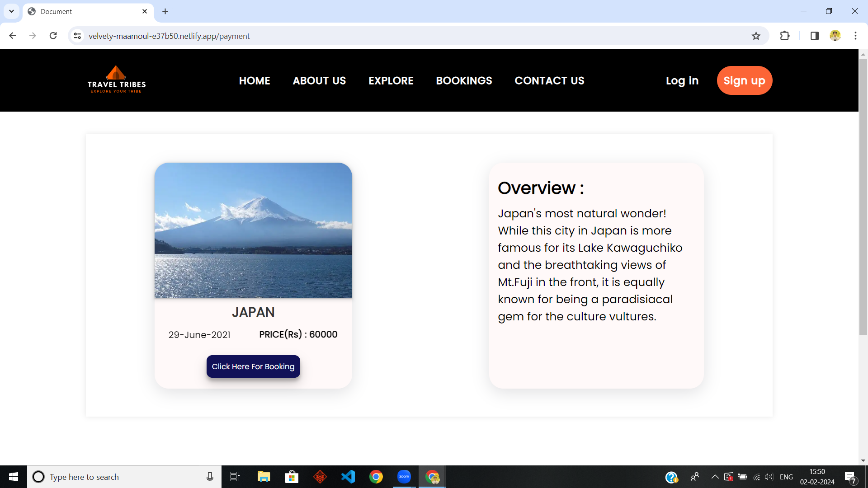Image resolution: width=868 pixels, height=488 pixels.
Task: Open CONTACT US page
Action: 549,80
